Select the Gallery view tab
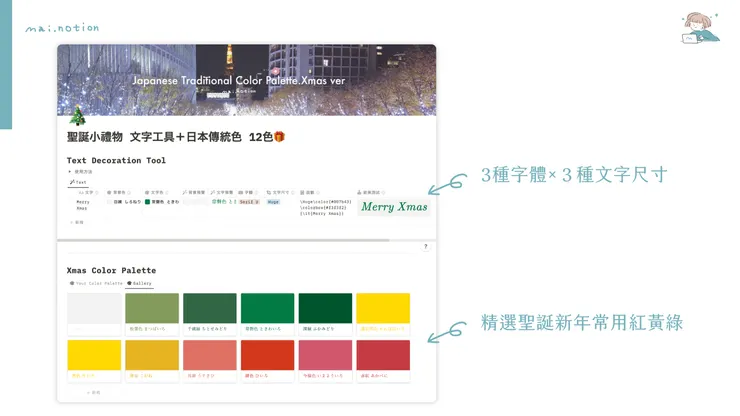 (x=140, y=283)
